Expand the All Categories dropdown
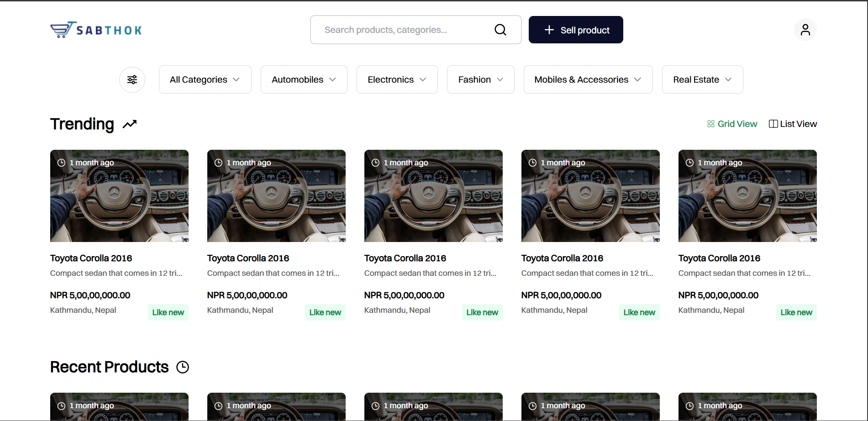868x421 pixels. [205, 80]
